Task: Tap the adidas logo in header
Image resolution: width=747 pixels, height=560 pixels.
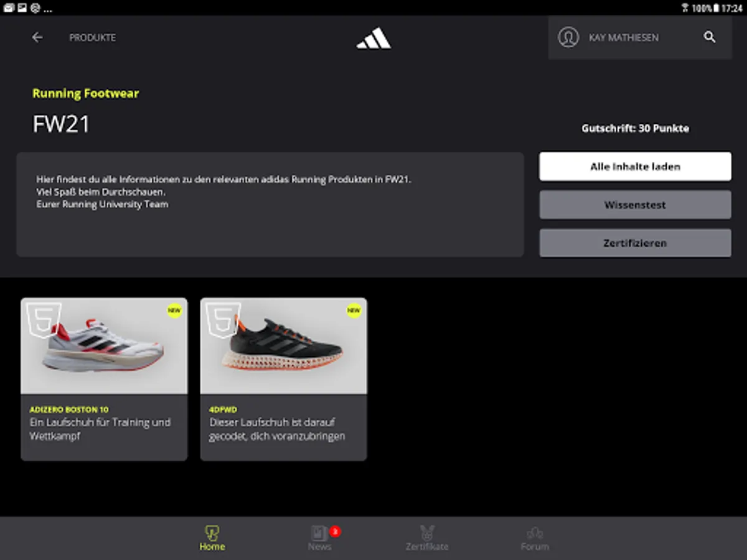Action: click(374, 39)
